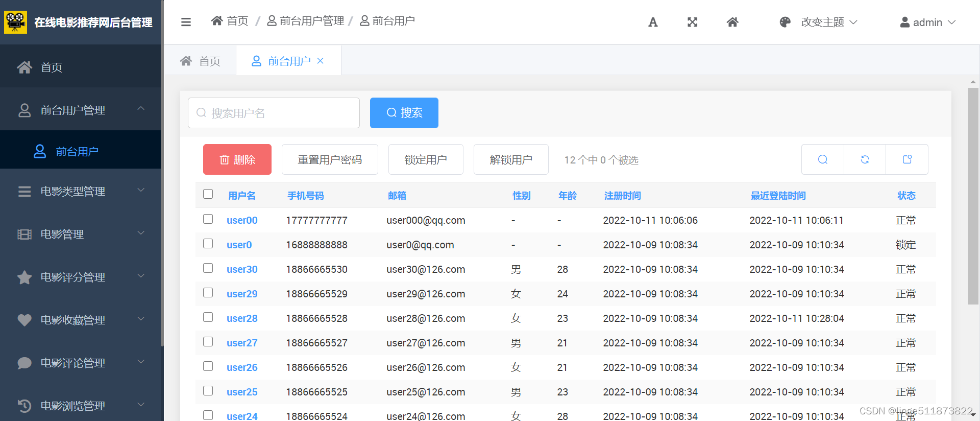Tick the checkbox for user28

pyautogui.click(x=208, y=317)
